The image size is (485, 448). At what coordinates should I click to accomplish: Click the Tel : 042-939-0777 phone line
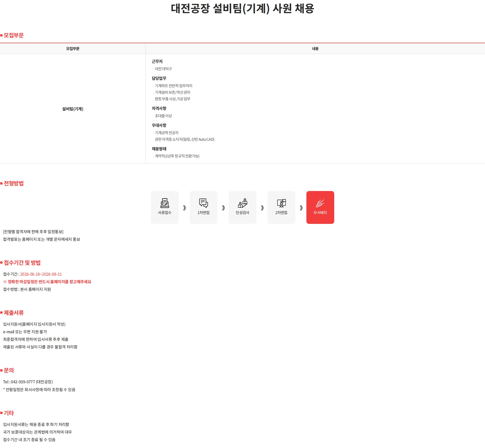coord(28,382)
